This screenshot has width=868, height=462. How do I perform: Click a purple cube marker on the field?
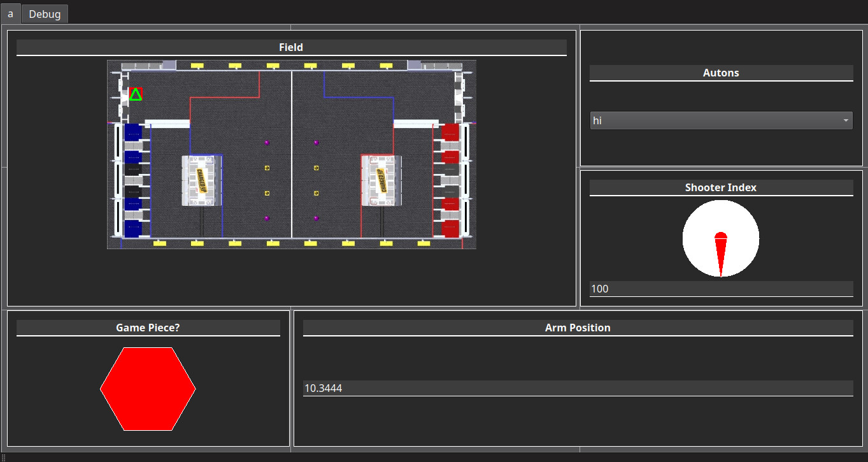pos(267,143)
